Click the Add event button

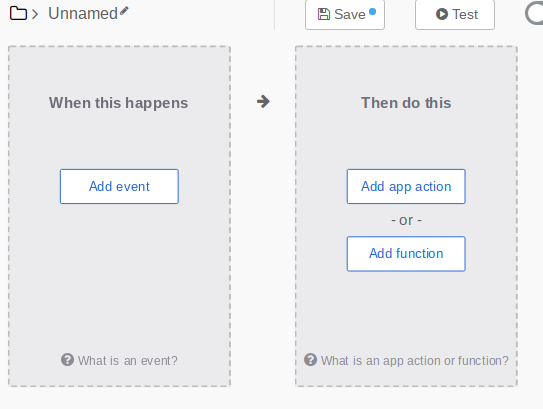point(119,186)
